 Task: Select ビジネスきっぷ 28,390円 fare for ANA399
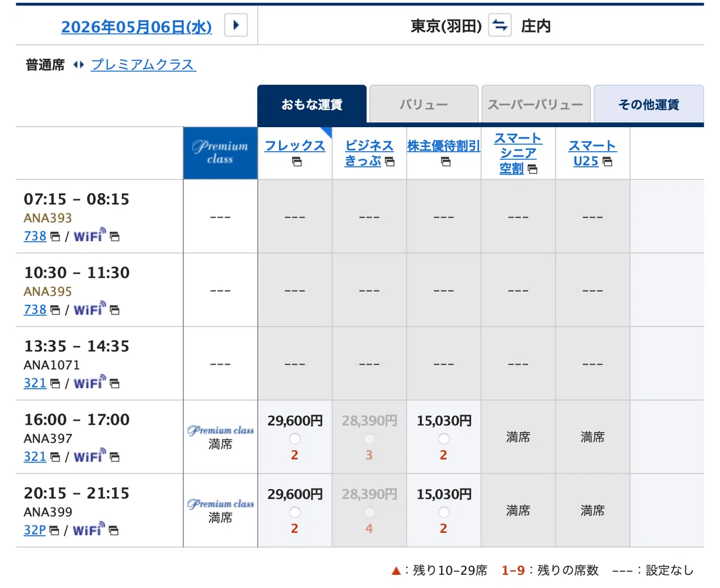[369, 512]
